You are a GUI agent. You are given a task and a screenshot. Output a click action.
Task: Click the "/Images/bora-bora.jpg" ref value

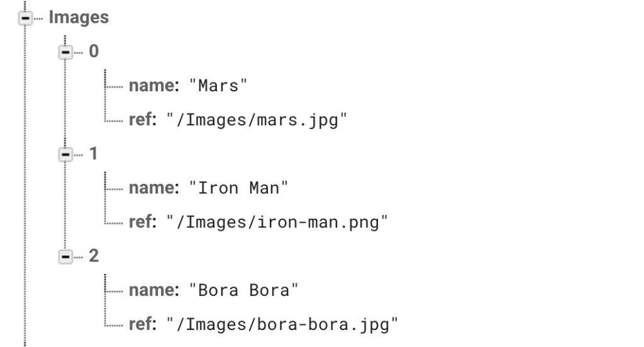(282, 325)
